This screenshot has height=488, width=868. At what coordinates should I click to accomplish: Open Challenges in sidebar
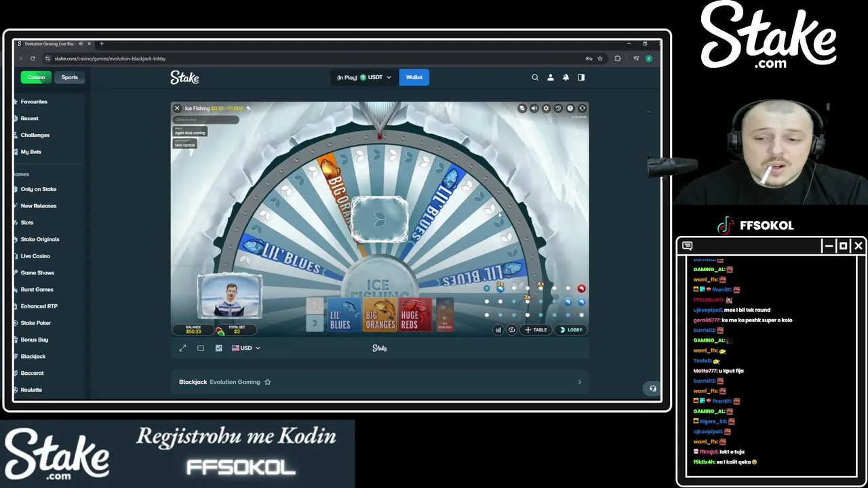point(35,135)
